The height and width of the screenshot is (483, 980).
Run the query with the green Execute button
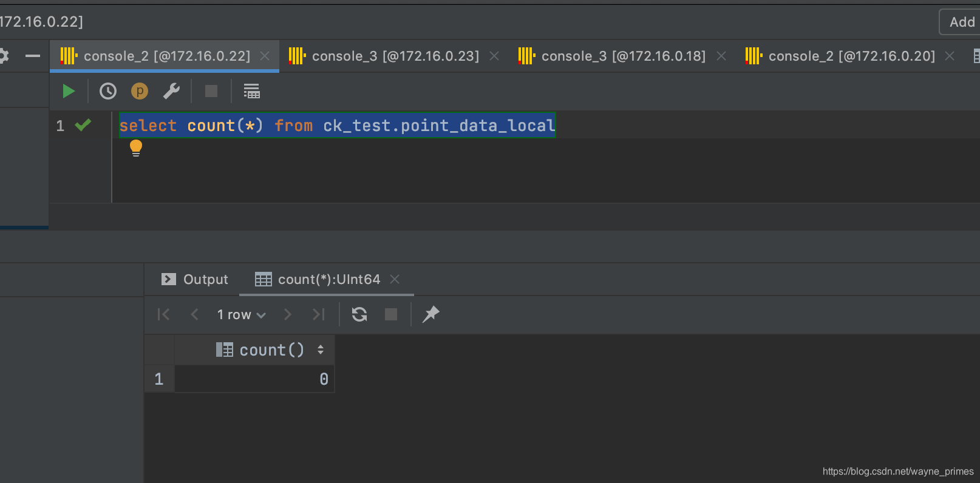pyautogui.click(x=69, y=92)
